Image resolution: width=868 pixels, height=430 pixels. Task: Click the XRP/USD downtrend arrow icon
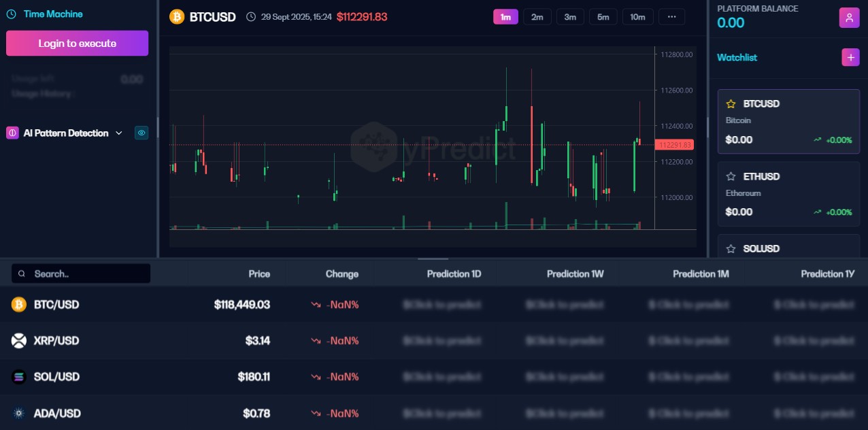point(316,341)
